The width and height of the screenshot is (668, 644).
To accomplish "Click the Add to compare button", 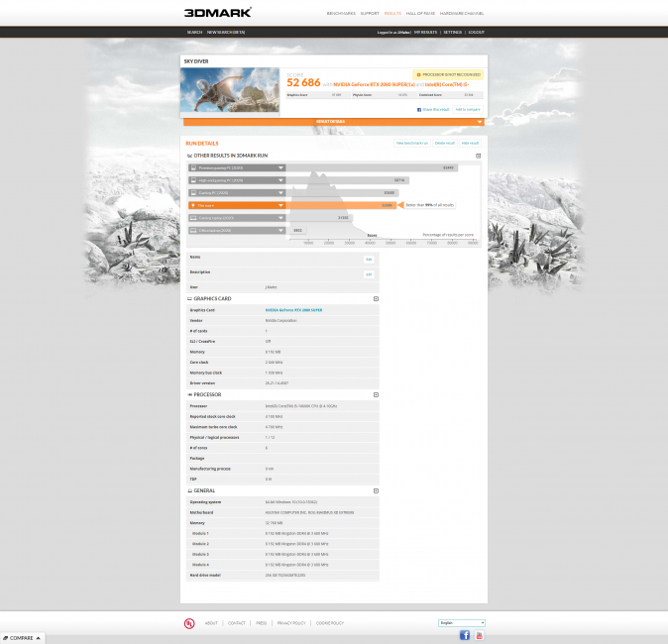I will [x=468, y=110].
